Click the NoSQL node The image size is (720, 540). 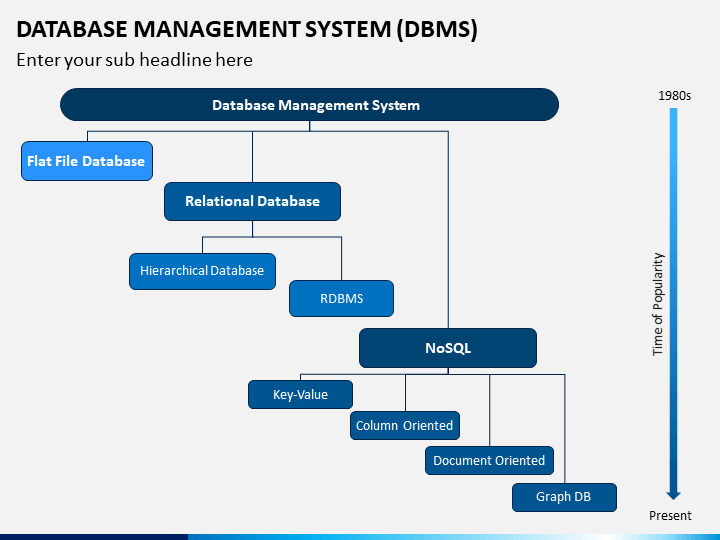(x=448, y=348)
